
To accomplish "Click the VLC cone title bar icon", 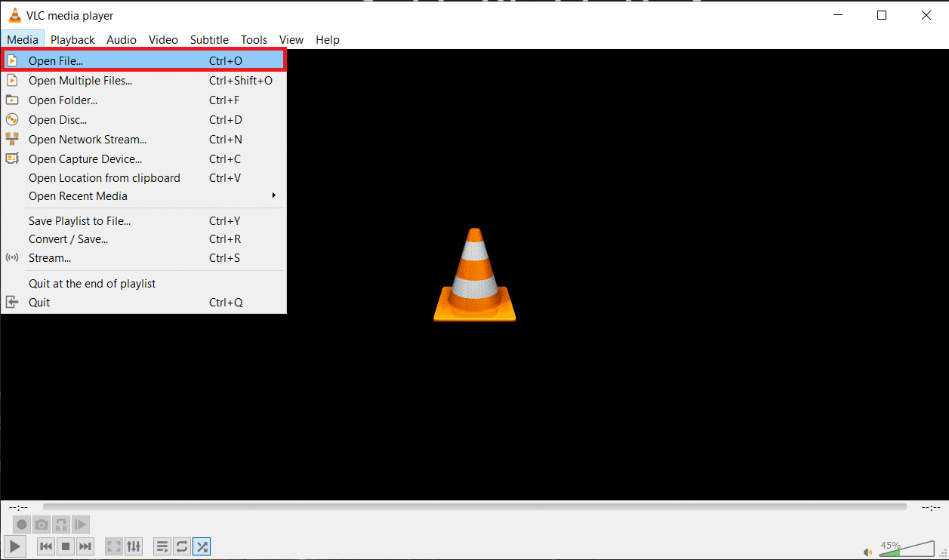I will [14, 15].
